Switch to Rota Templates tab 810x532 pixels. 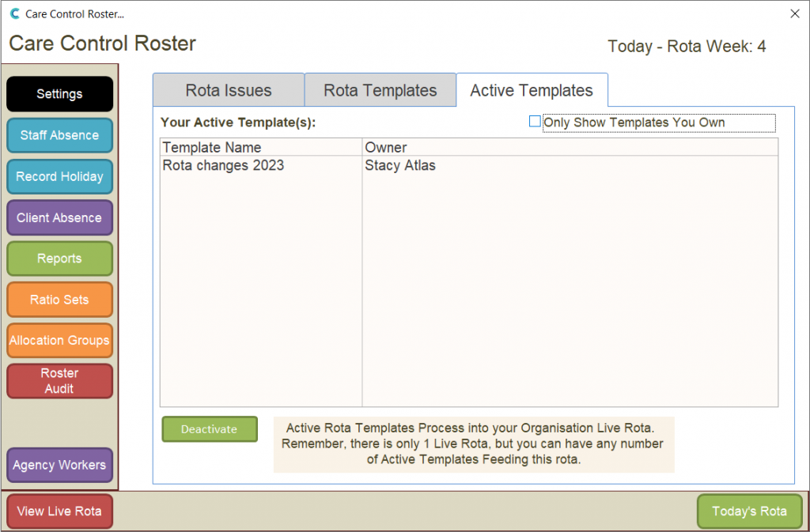[x=380, y=90]
